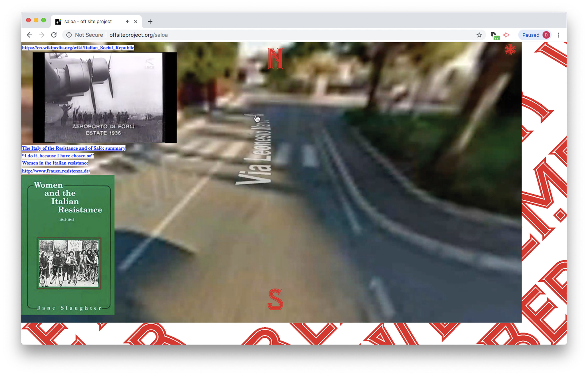View site information for Not Secure
588x375 pixels.
pyautogui.click(x=69, y=35)
